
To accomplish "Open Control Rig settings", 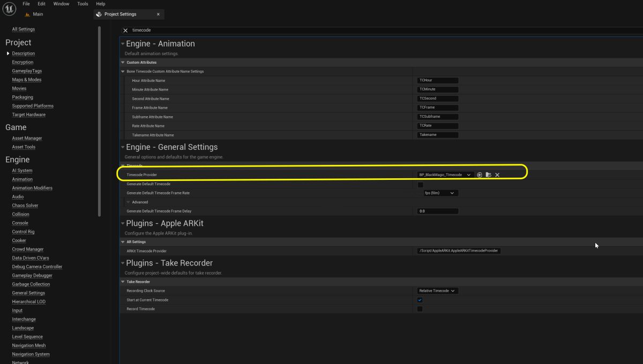I will pyautogui.click(x=23, y=232).
